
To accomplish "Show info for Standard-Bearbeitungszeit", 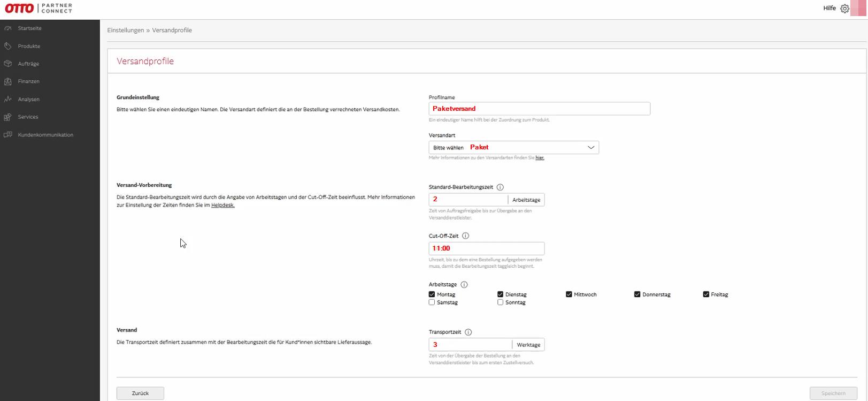I will 500,187.
